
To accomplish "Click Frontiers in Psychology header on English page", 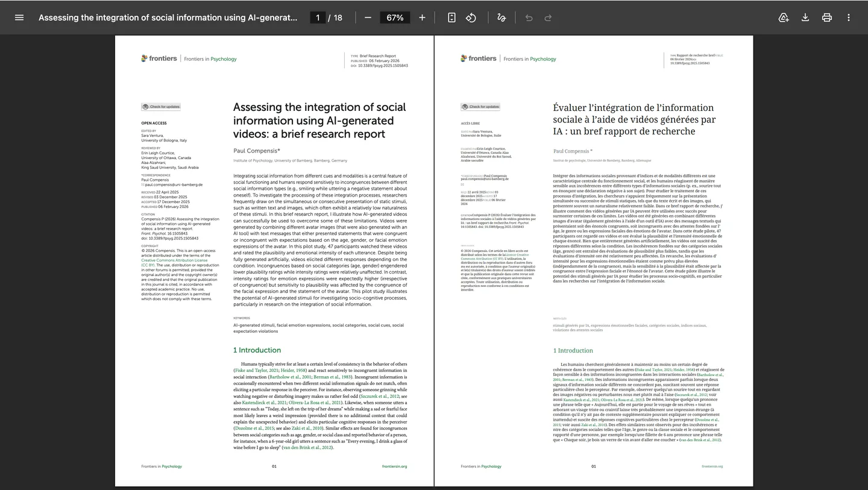I will 210,59.
